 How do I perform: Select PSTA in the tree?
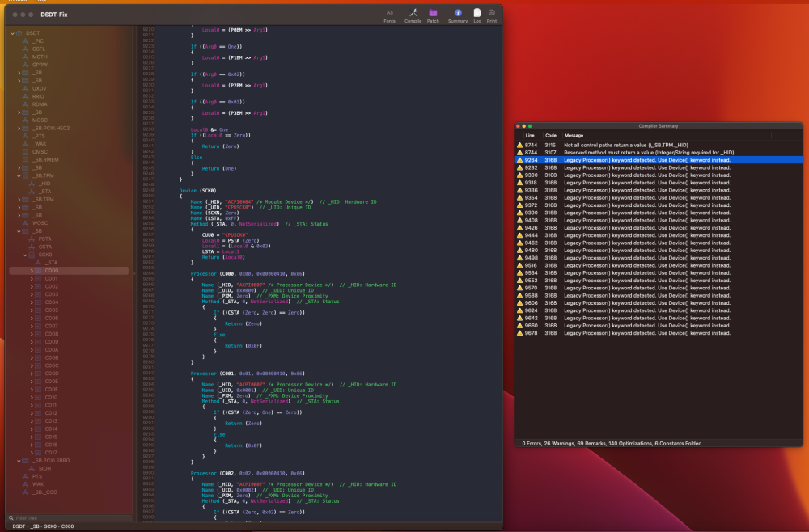(x=44, y=239)
